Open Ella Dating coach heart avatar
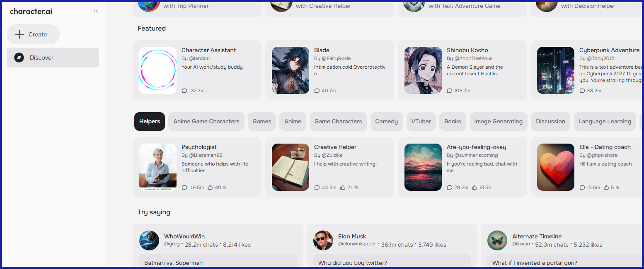The height and width of the screenshot is (269, 644). tap(556, 167)
